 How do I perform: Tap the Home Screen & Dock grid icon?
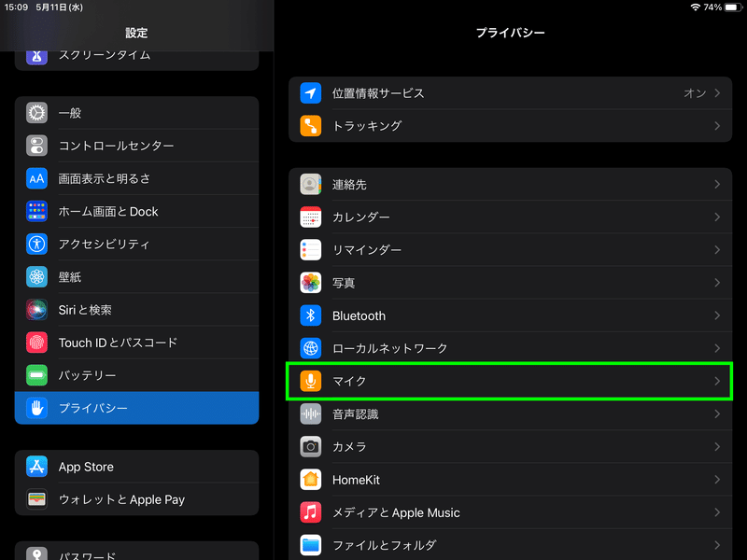point(36,212)
